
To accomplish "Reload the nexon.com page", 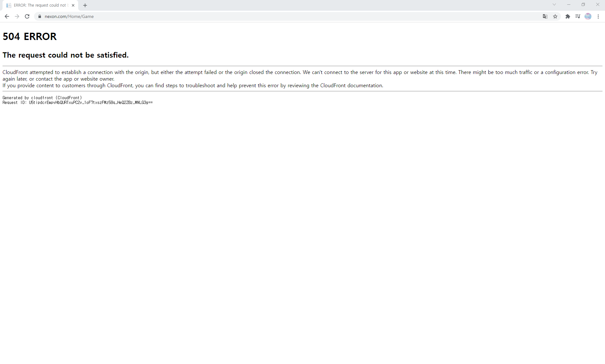I will 27,16.
